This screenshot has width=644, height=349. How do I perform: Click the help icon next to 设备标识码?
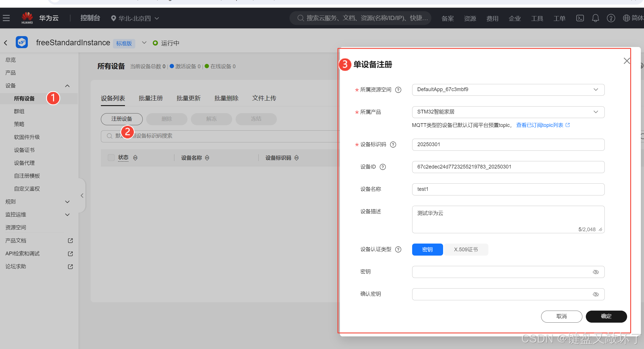point(393,144)
